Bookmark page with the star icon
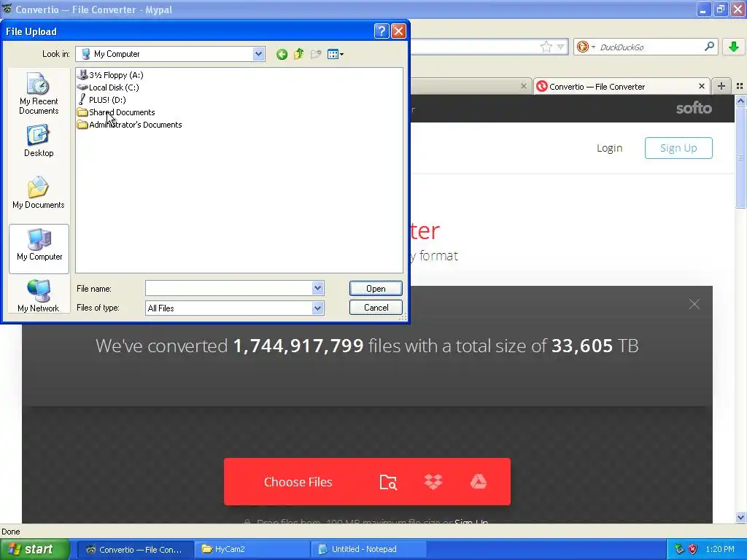This screenshot has width=747, height=560. (x=546, y=47)
